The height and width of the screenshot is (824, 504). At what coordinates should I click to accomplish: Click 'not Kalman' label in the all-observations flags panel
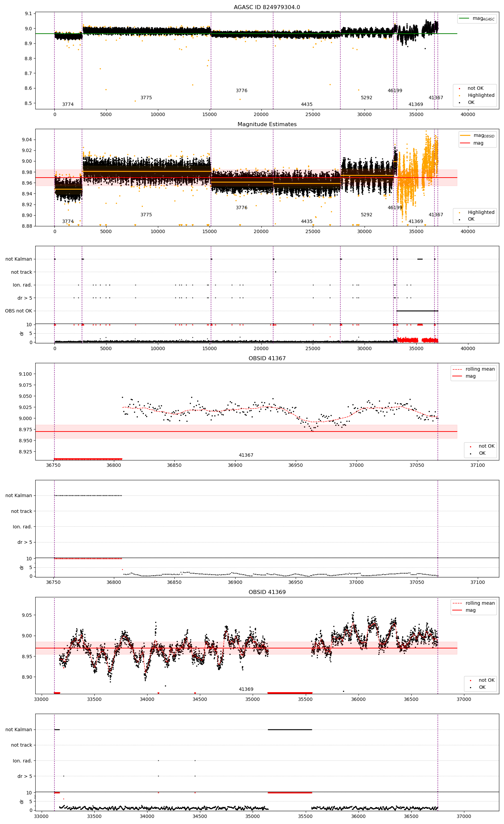[19, 259]
